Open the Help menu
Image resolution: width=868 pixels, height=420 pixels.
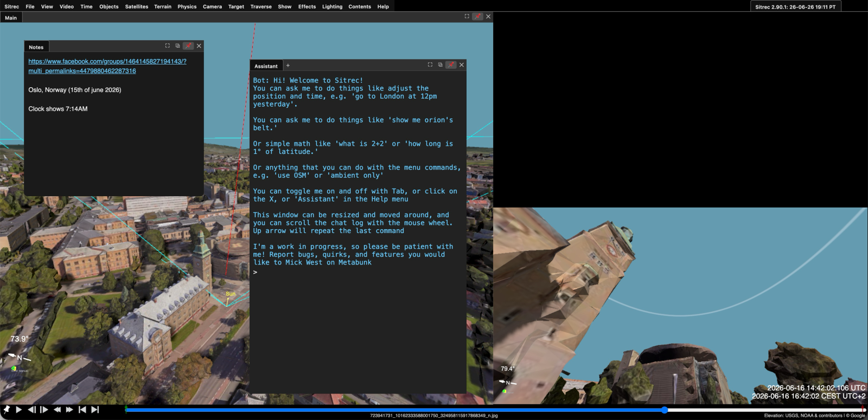pos(383,7)
